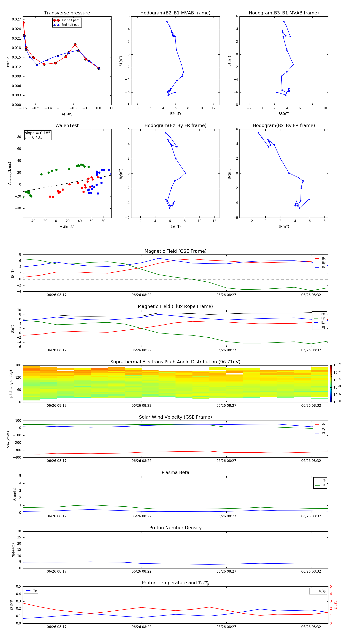Select the Bx' legend entry in Flux Rope panel
351x644 pixels.
(320, 314)
